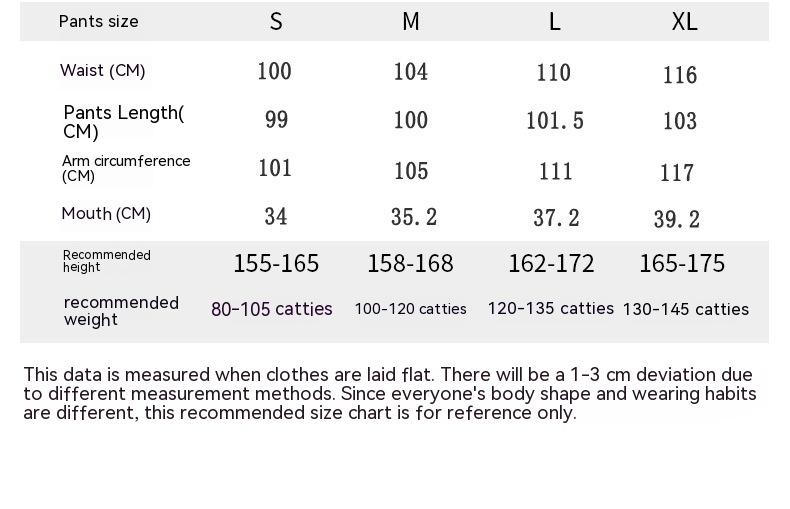Click the "Waist (CM)" row label
The image size is (790, 509).
pos(103,71)
